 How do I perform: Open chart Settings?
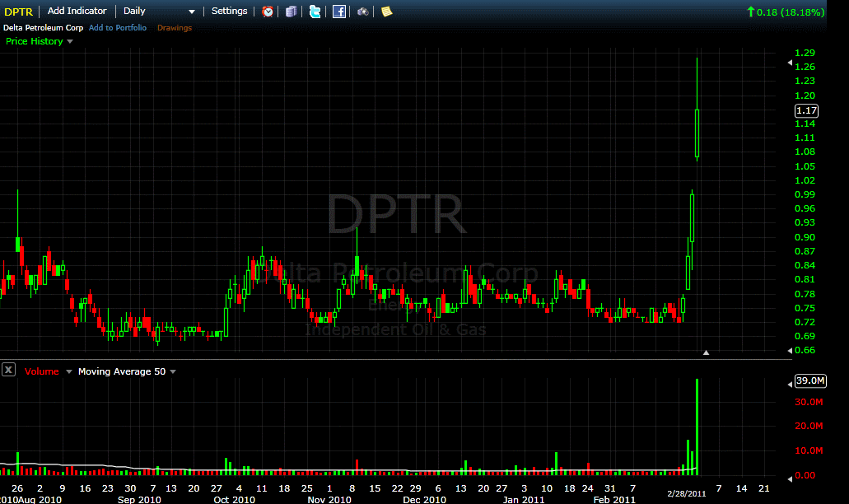[x=229, y=11]
